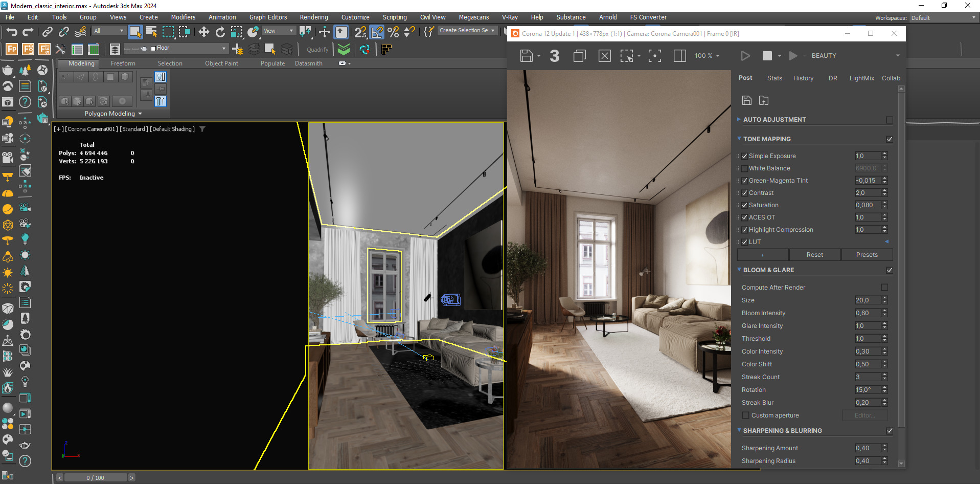Click the number 3 icon in Corona toolbar
The image size is (980, 484).
[x=554, y=55]
